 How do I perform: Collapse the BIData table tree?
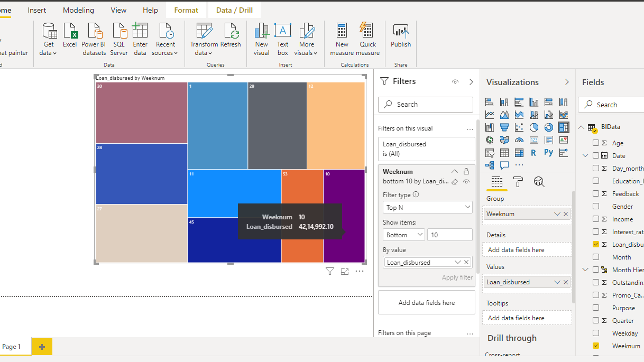[582, 127]
